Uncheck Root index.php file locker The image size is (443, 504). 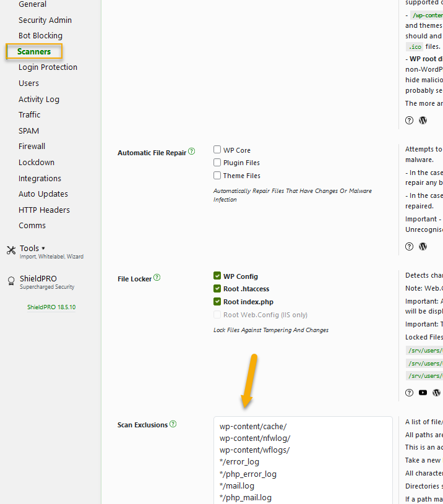point(217,302)
